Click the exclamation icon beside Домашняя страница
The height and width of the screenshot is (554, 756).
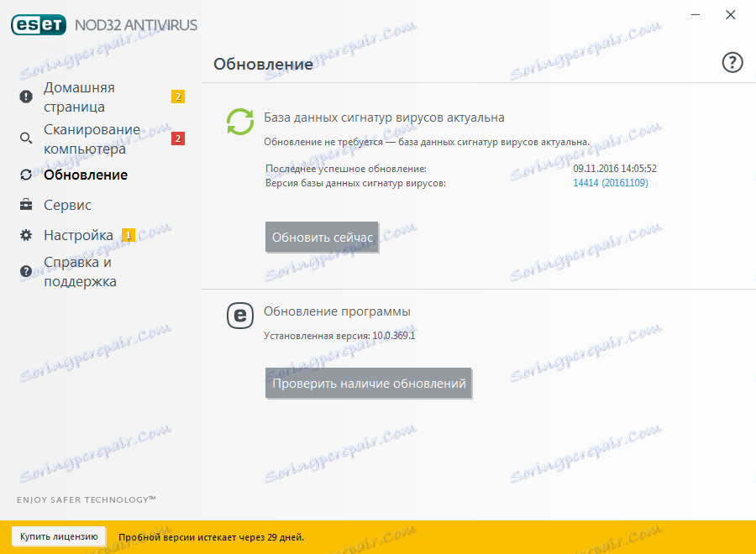[x=26, y=97]
